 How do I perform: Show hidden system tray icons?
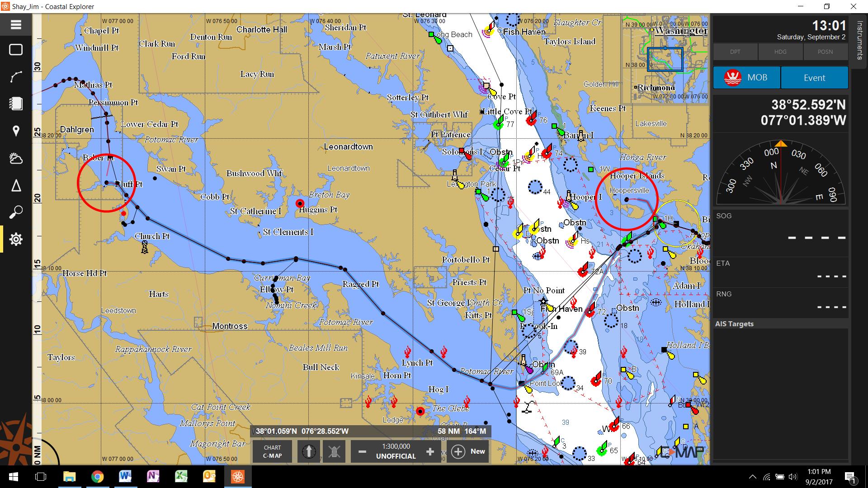(x=753, y=477)
